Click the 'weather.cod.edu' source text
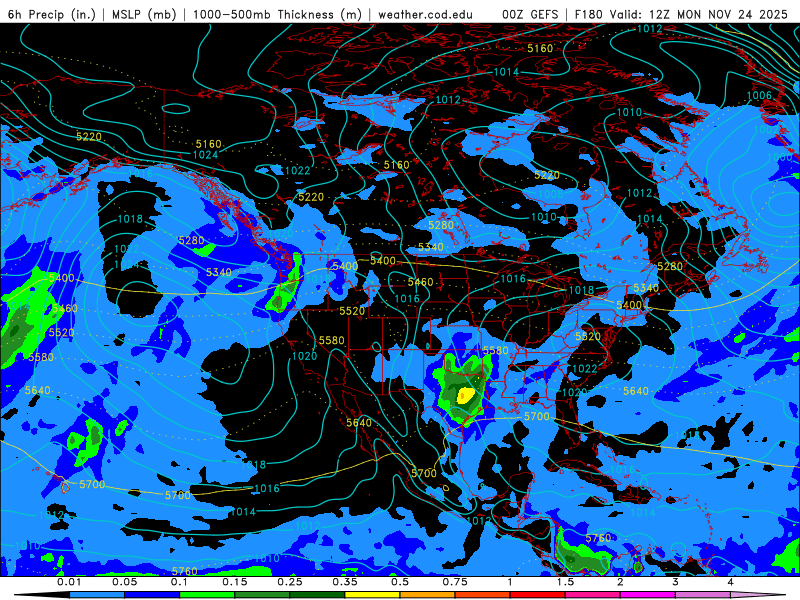Image resolution: width=800 pixels, height=600 pixels. [426, 14]
